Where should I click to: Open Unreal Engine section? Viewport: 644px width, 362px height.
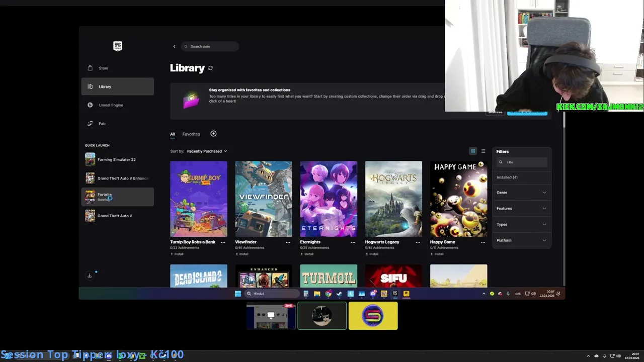pyautogui.click(x=118, y=105)
